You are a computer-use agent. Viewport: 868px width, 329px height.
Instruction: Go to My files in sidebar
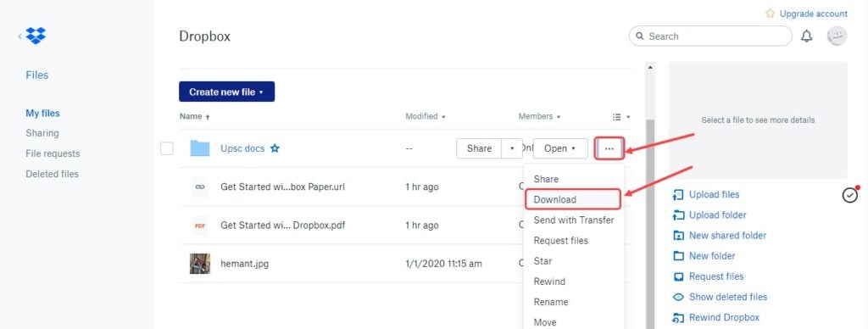(x=42, y=113)
